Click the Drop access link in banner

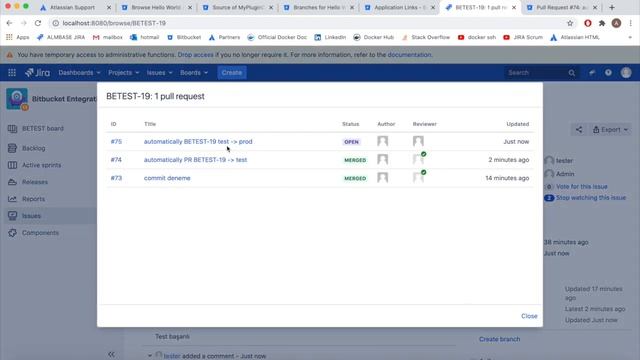point(195,55)
